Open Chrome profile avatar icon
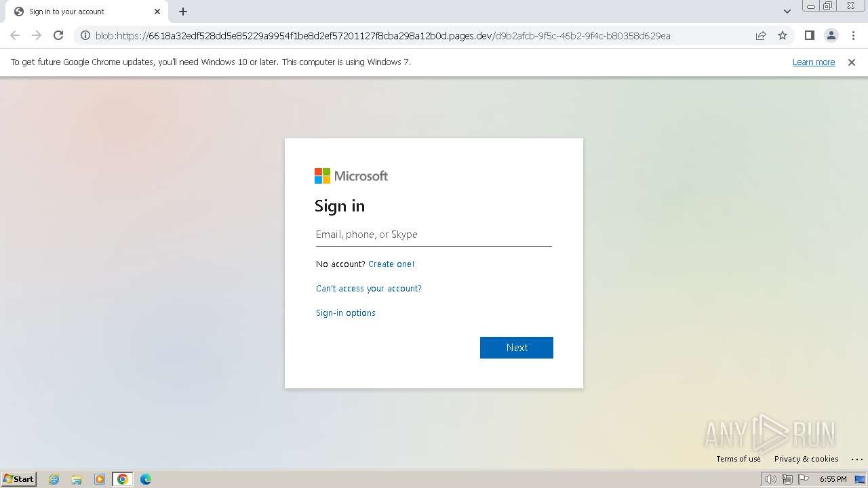The image size is (868, 488). tap(831, 35)
